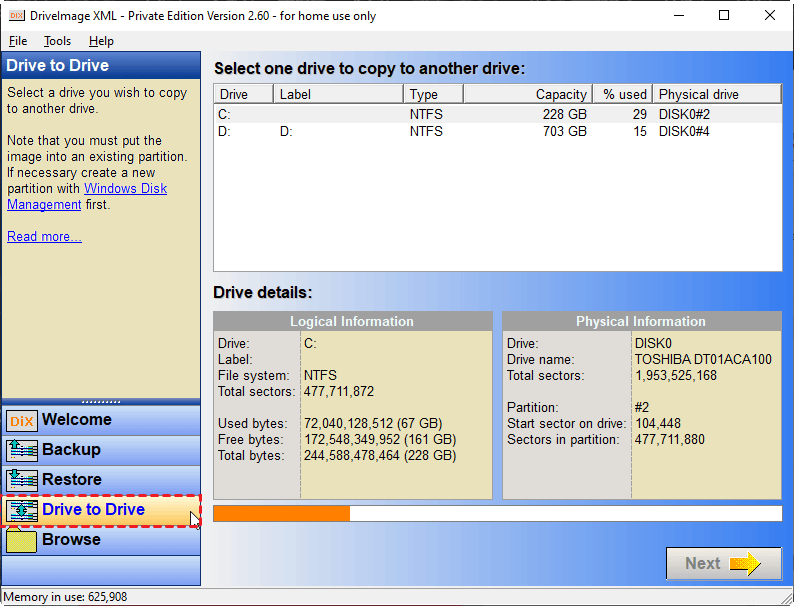Image resolution: width=794 pixels, height=606 pixels.
Task: Open the Help menu
Action: [101, 41]
